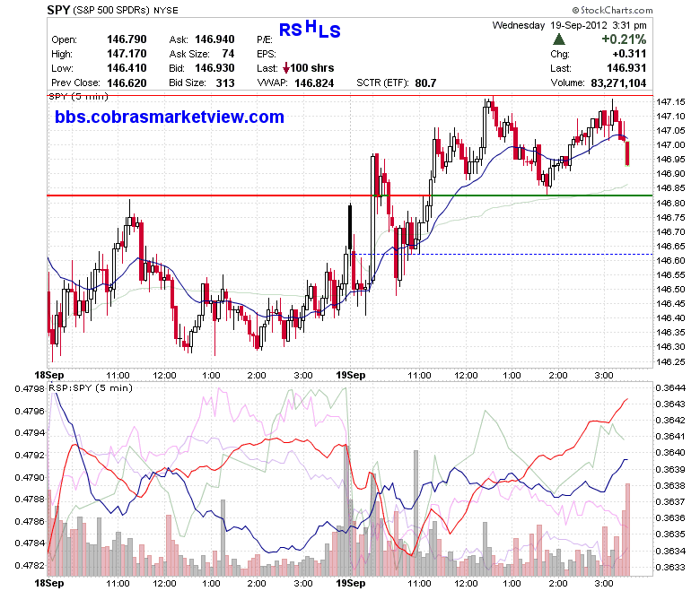Click the High value 147.170

127,54
